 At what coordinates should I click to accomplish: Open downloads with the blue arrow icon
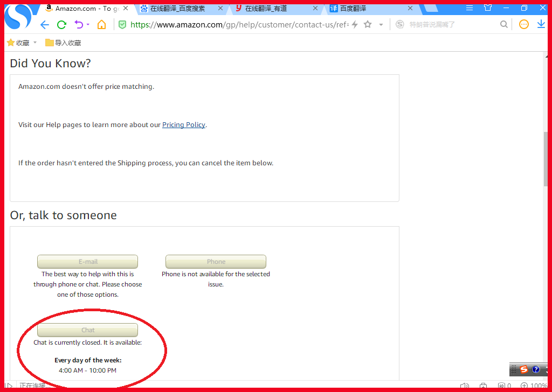tap(541, 24)
